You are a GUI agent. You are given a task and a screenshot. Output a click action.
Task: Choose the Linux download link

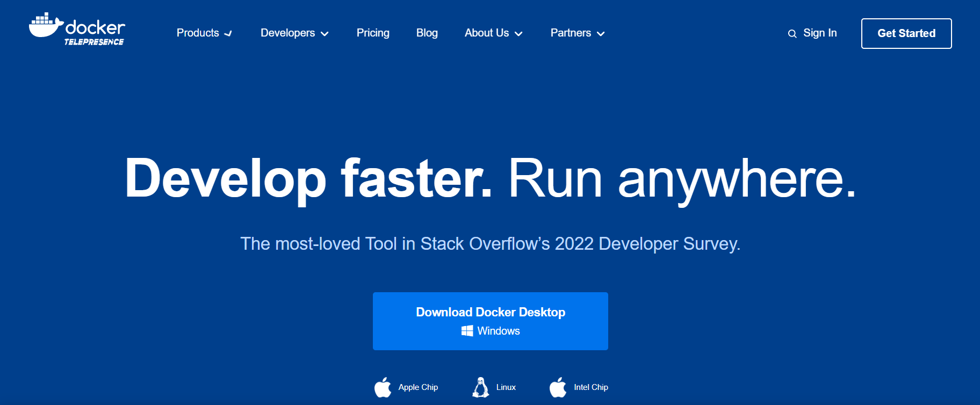pos(494,387)
